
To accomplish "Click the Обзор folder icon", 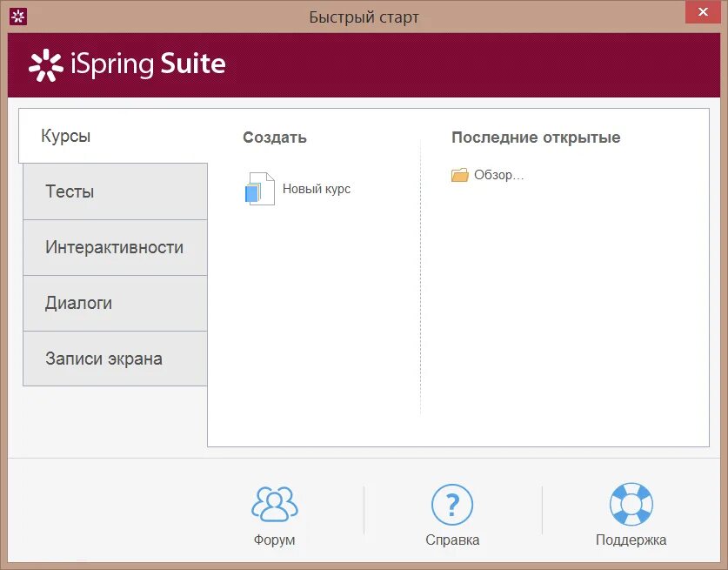I will coord(459,175).
